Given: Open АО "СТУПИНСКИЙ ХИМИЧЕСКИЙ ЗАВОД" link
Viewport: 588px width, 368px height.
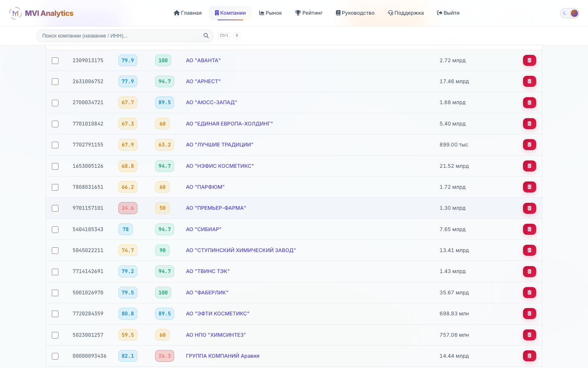Looking at the screenshot, I should (241, 250).
